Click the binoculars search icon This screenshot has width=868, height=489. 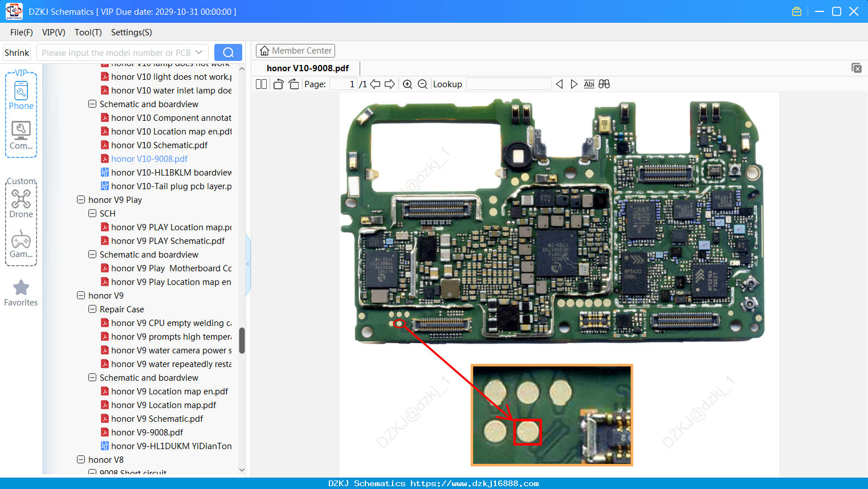coord(604,84)
